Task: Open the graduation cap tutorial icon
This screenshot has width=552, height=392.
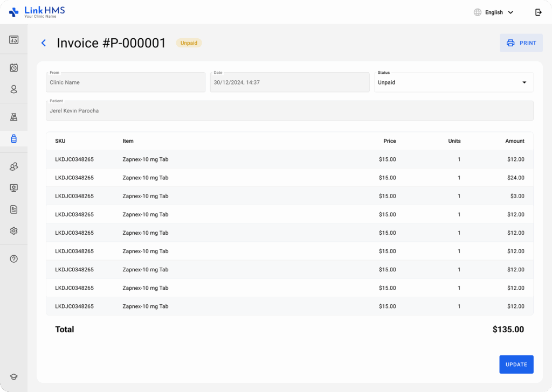Action: click(13, 377)
